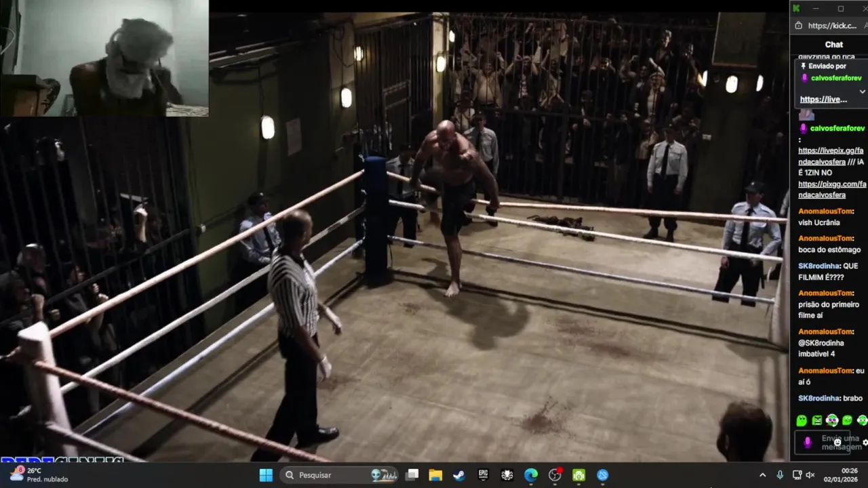Maximize the Kick chat window
Image resolution: width=868 pixels, height=488 pixels.
(x=841, y=8)
